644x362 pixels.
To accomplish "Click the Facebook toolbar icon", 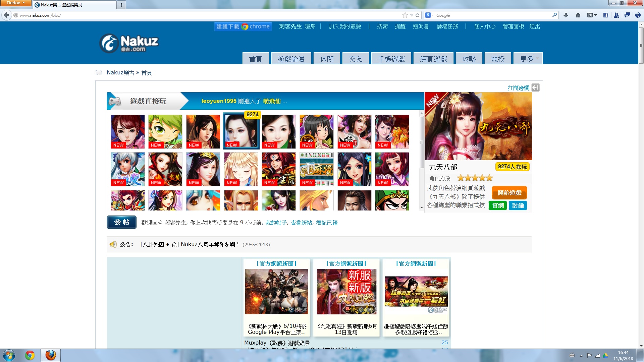I will (x=605, y=15).
